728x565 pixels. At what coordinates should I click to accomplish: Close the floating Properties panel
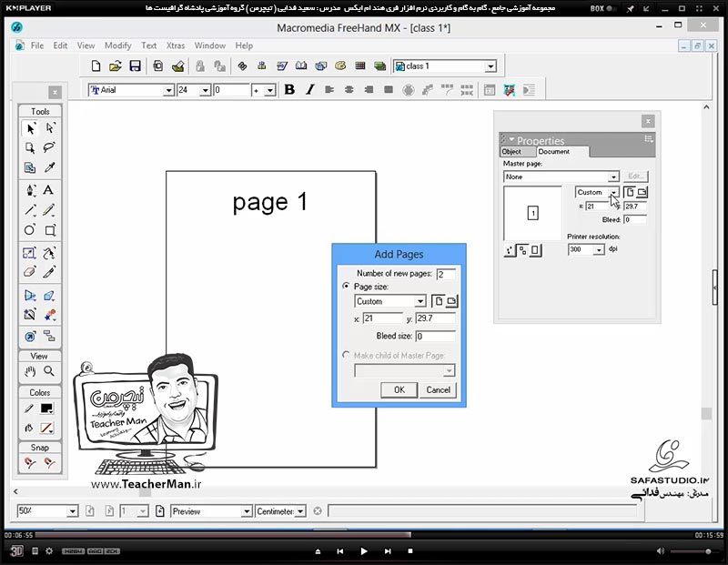click(648, 122)
